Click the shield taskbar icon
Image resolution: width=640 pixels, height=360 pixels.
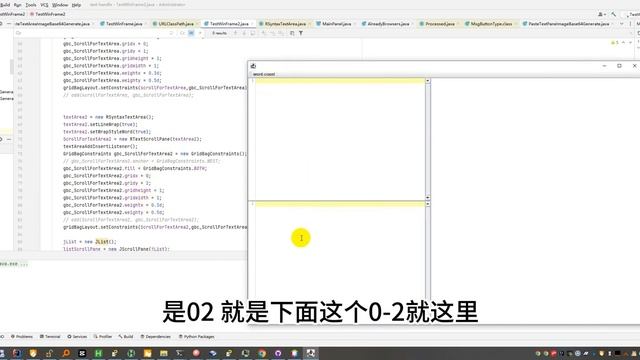point(33,353)
